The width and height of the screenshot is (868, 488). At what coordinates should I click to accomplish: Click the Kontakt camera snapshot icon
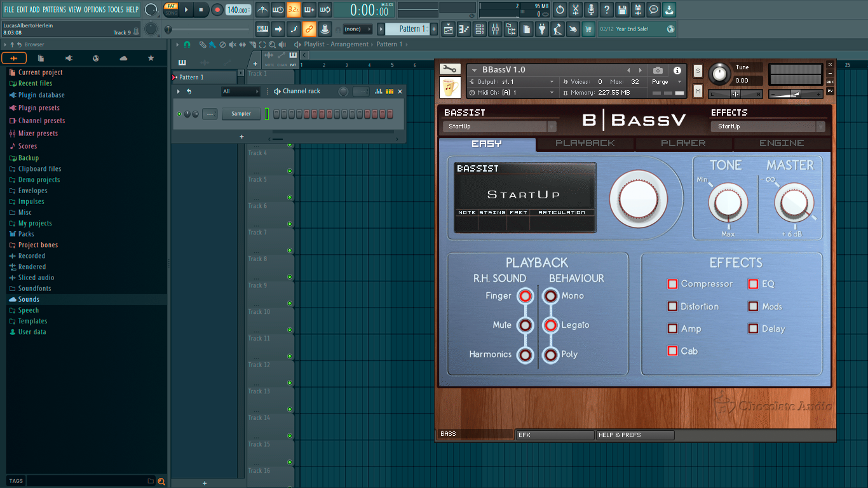(x=658, y=71)
